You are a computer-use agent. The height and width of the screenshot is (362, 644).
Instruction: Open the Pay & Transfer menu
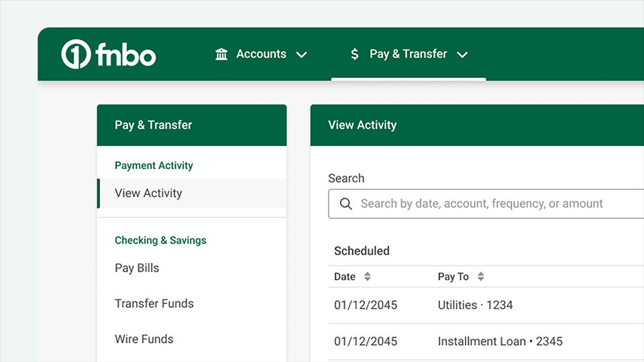pos(409,54)
